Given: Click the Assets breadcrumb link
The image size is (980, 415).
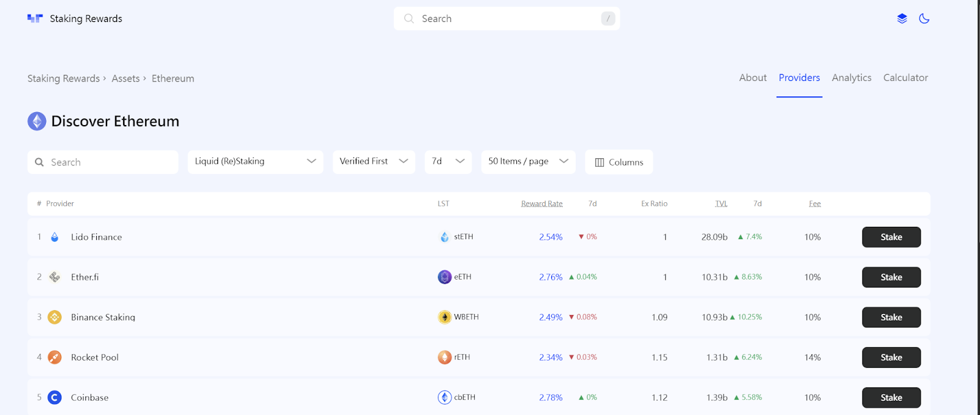Looking at the screenshot, I should click(x=126, y=78).
